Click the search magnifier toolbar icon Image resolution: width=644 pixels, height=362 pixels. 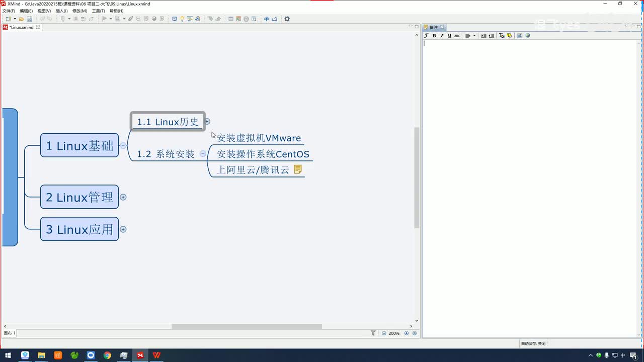(x=254, y=19)
